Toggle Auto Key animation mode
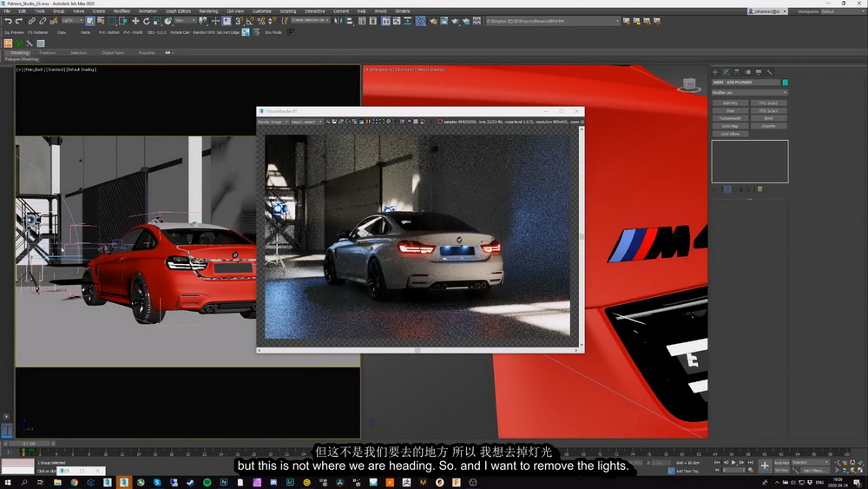The width and height of the screenshot is (868, 489). [x=782, y=462]
